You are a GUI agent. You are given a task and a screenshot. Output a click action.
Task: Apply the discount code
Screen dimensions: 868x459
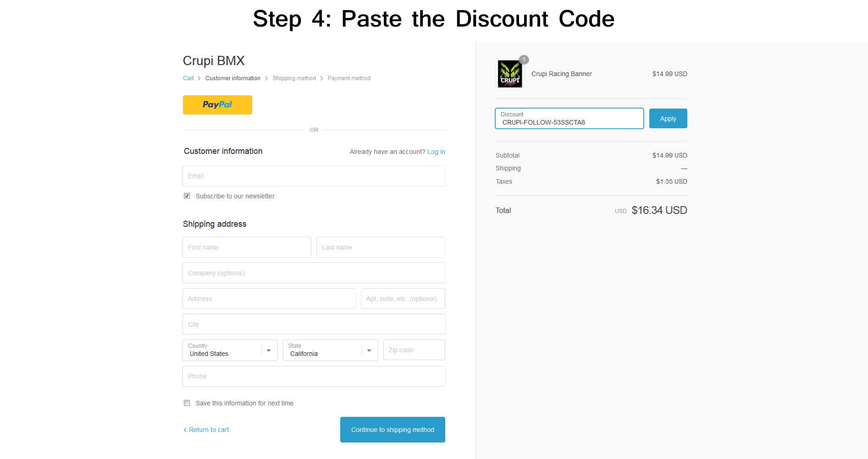pyautogui.click(x=668, y=119)
